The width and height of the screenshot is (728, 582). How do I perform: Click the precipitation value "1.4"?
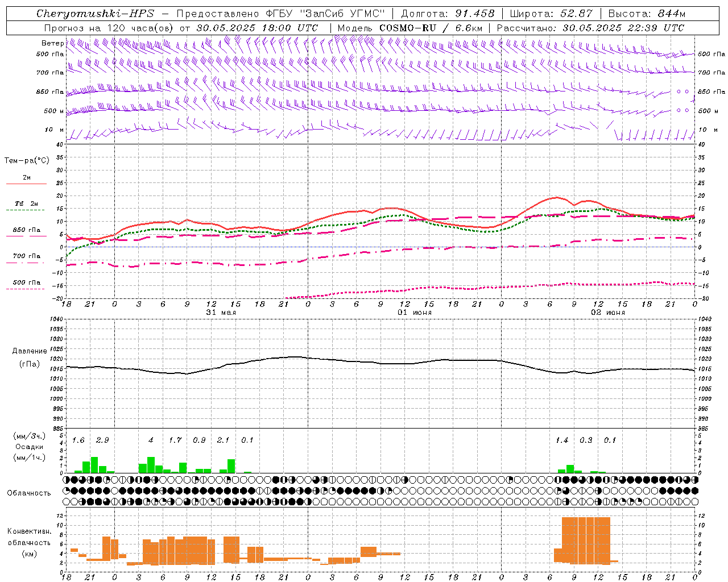[562, 440]
